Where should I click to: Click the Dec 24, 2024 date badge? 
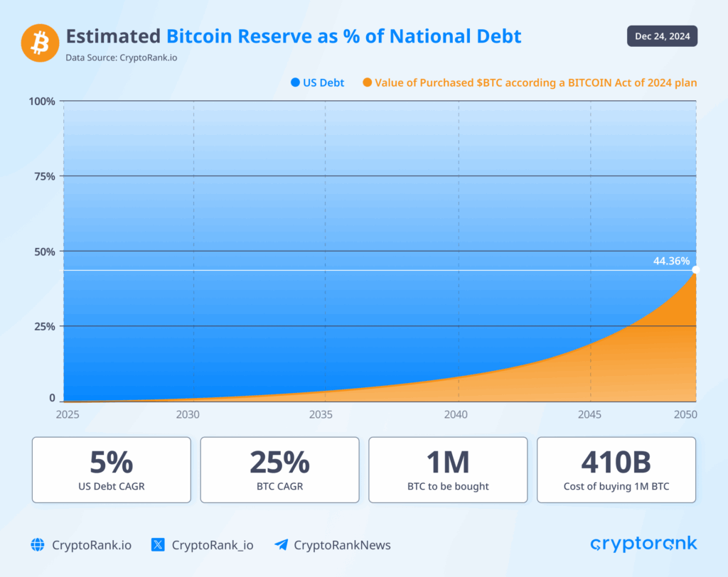point(662,36)
